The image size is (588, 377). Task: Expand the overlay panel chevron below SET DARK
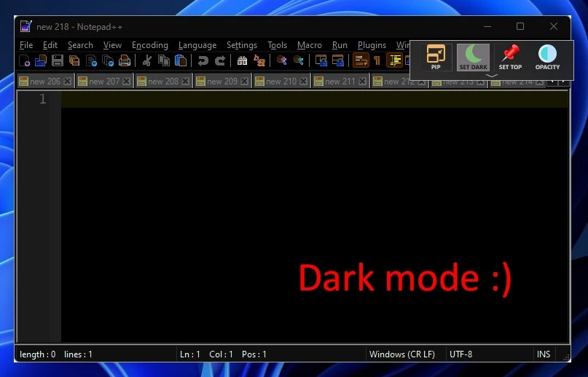click(492, 76)
